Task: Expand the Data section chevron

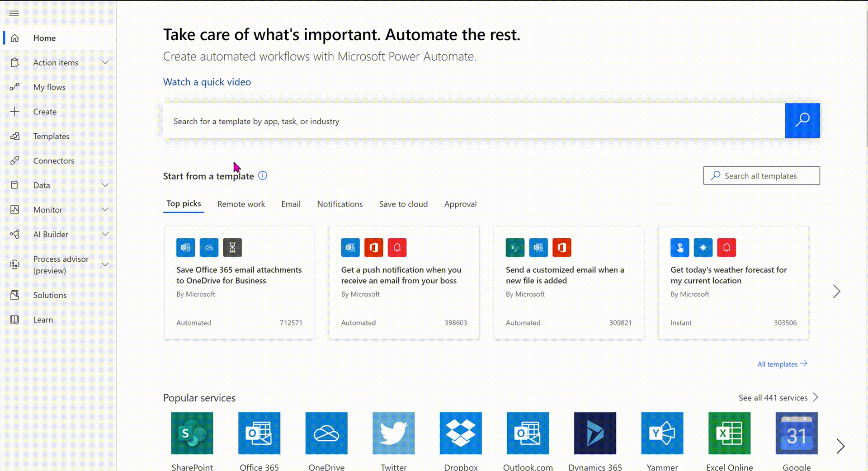Action: coord(105,185)
